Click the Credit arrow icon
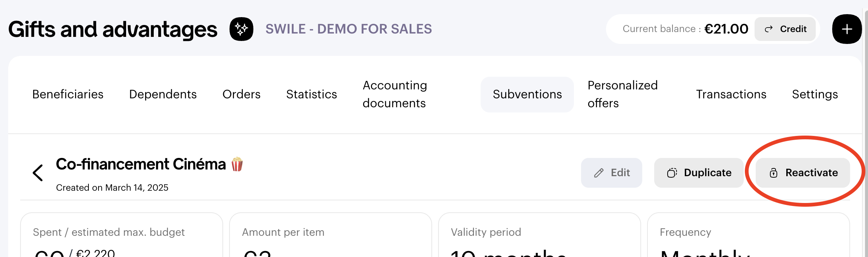 click(768, 29)
